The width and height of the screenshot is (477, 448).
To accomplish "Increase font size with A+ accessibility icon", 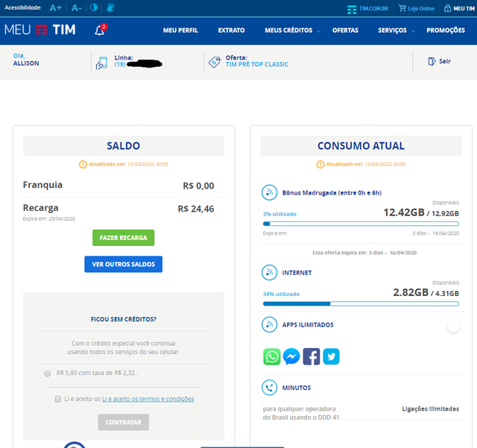I will [x=56, y=7].
